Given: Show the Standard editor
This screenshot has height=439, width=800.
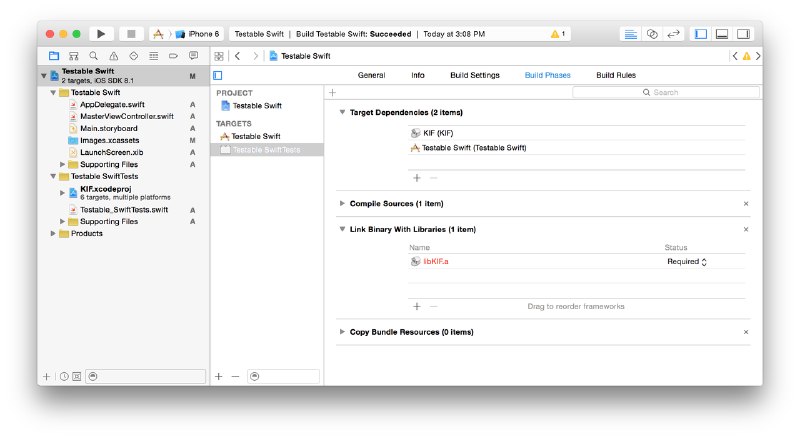Looking at the screenshot, I should point(631,34).
